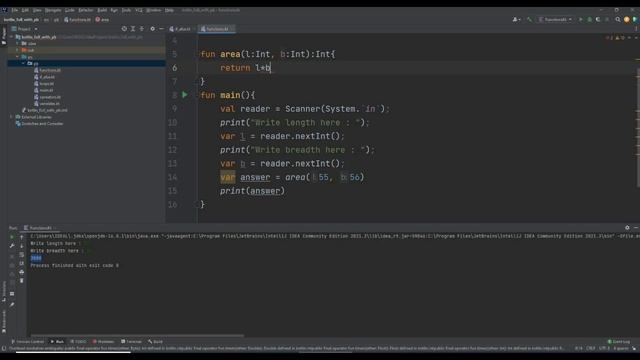Expand the .idea folder in project tree
640x360 pixels.
coord(18,43)
